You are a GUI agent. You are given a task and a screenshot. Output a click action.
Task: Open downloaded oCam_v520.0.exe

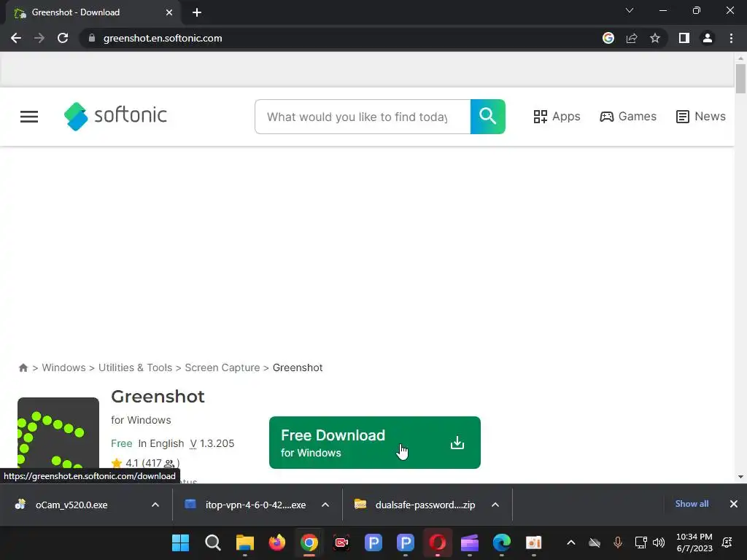(71, 505)
